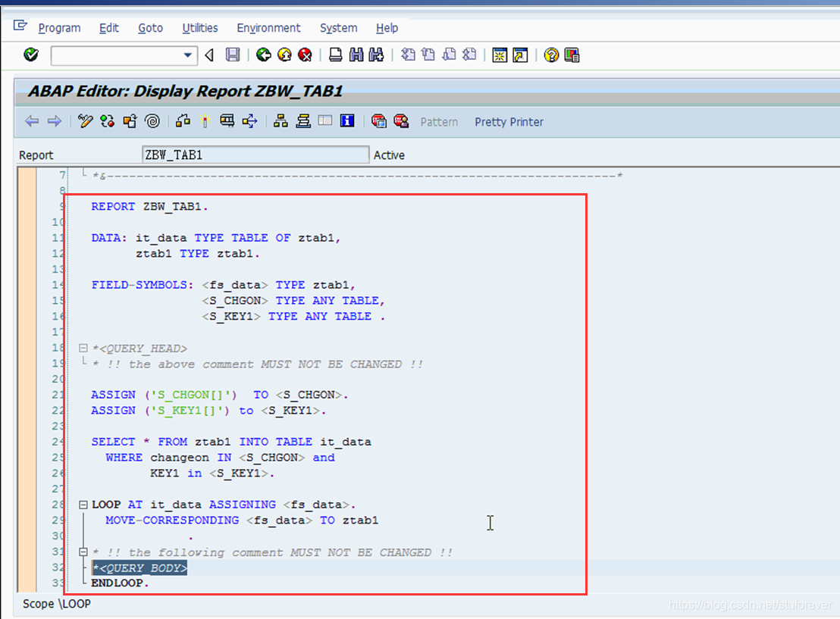Image resolution: width=840 pixels, height=619 pixels.
Task: Click the green Enter checkmark icon
Action: (31, 55)
